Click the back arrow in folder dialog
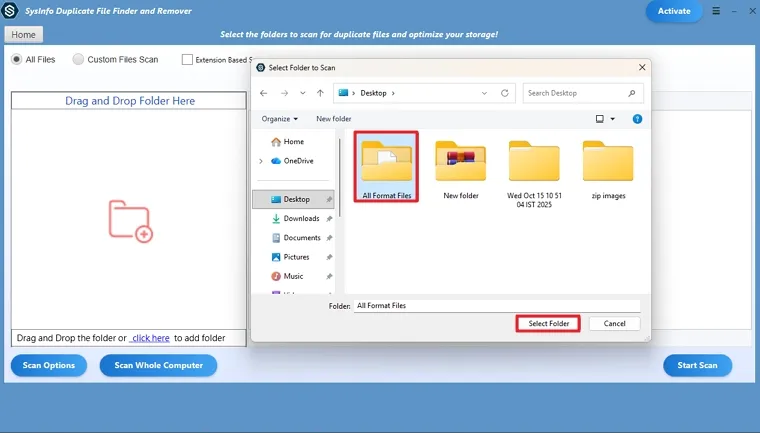 pyautogui.click(x=264, y=93)
